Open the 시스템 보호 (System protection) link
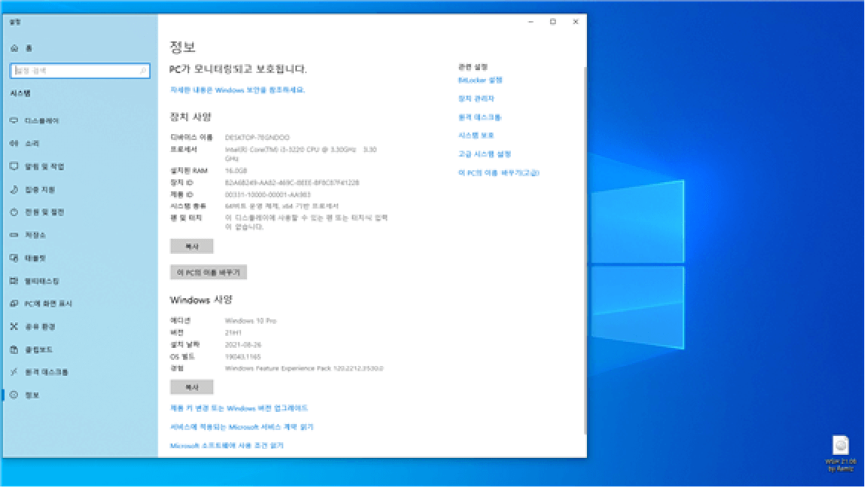Viewport: 868px width, 488px height. click(477, 136)
